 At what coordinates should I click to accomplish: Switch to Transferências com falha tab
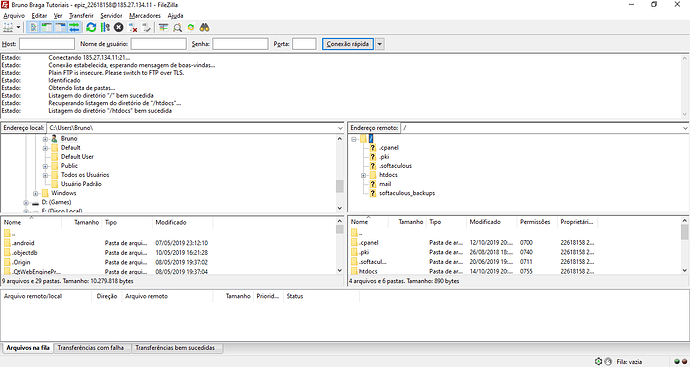click(x=91, y=348)
